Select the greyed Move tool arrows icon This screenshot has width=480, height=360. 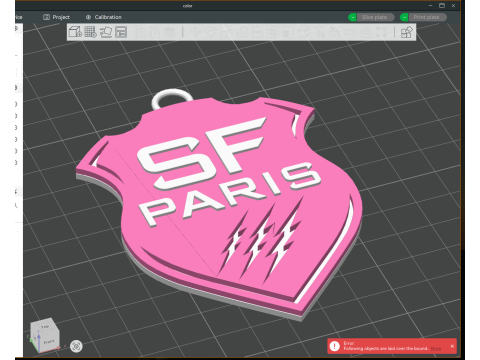pyautogui.click(x=196, y=32)
